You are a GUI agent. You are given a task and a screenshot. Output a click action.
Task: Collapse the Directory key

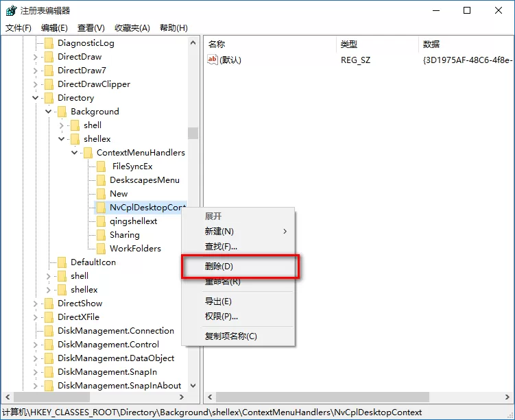click(x=36, y=98)
